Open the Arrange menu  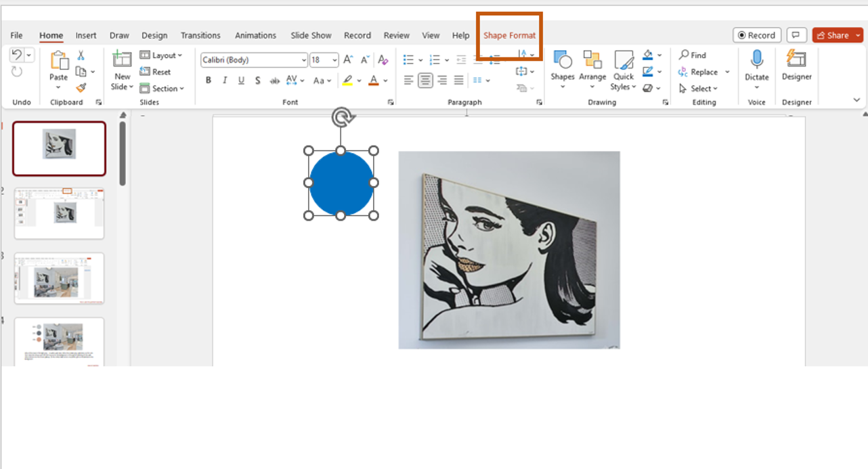coord(592,69)
